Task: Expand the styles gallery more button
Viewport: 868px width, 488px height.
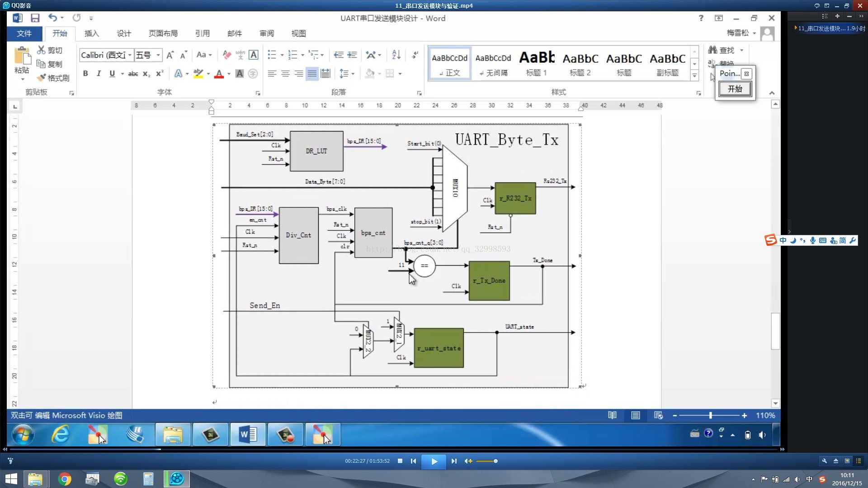Action: point(694,75)
